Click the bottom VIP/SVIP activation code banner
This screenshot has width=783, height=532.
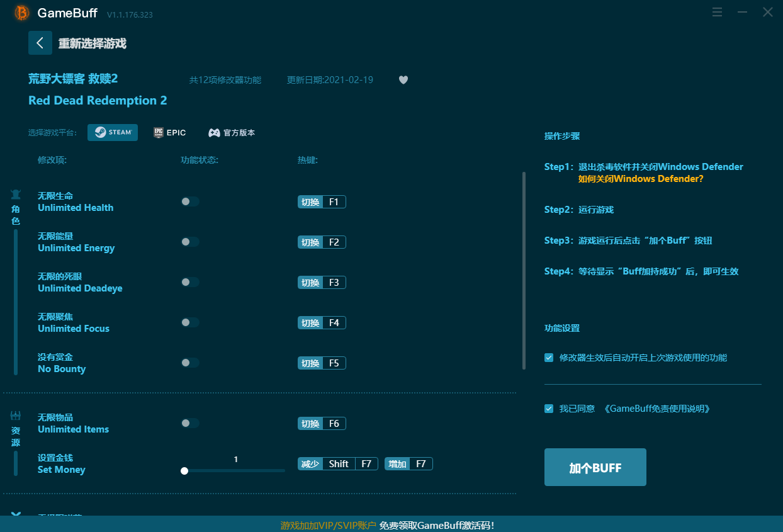coord(391,525)
